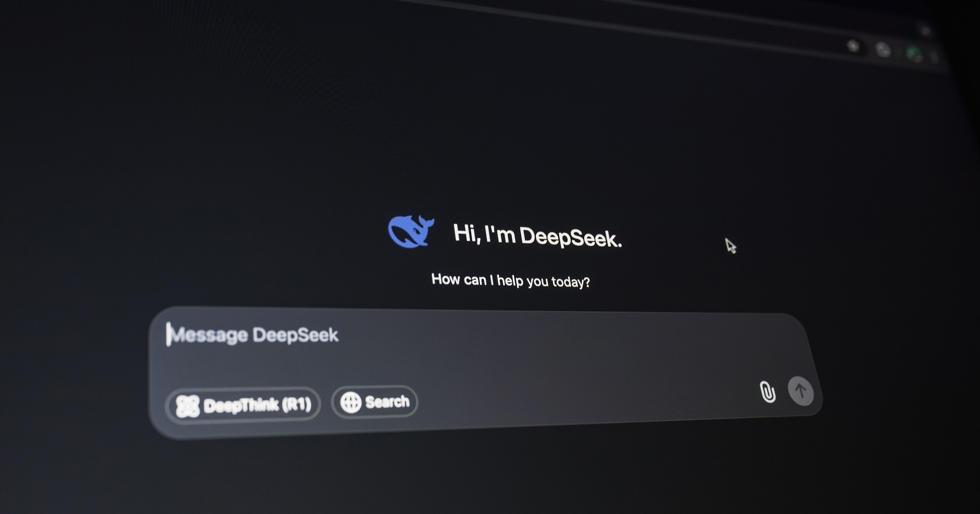Select the "Message DeepSeek" placeholder text
Viewport: 980px width, 514px height.
pos(254,335)
